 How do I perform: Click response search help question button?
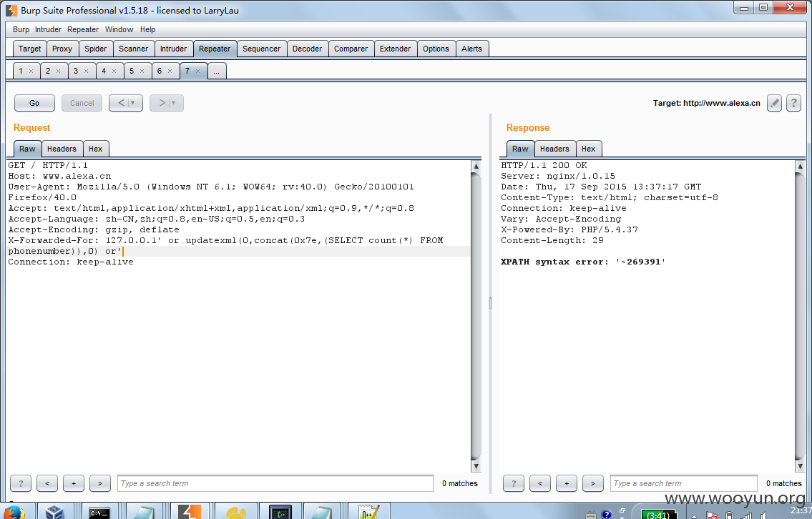point(514,483)
